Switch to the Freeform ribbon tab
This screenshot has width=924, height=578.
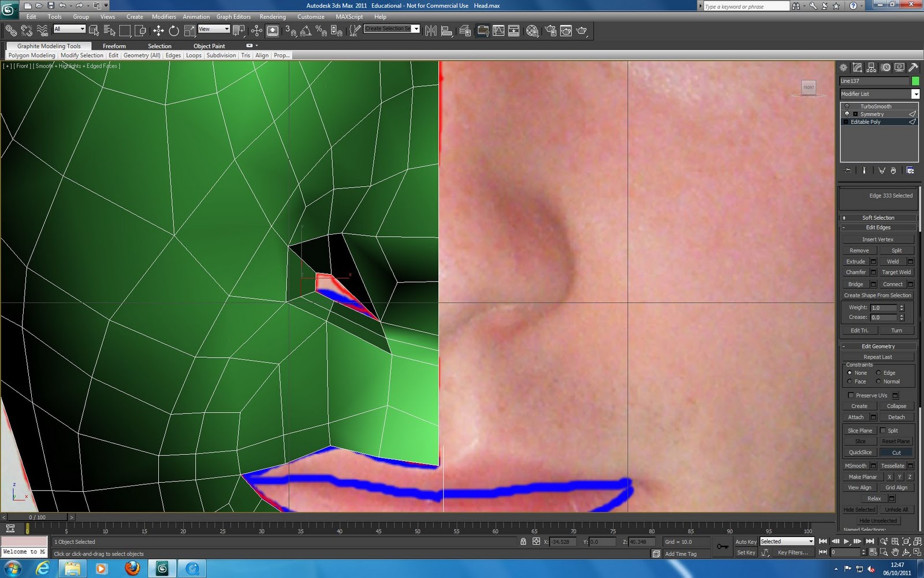(x=114, y=46)
